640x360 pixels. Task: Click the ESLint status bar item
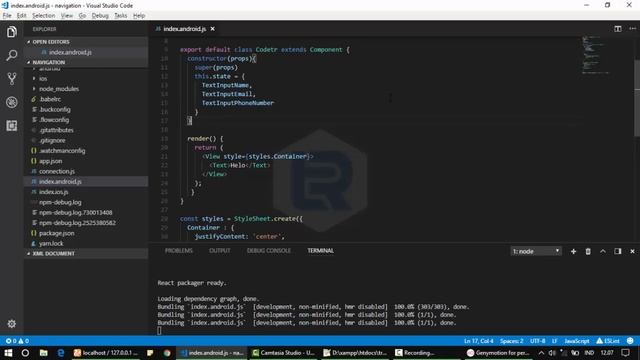[x=608, y=341]
